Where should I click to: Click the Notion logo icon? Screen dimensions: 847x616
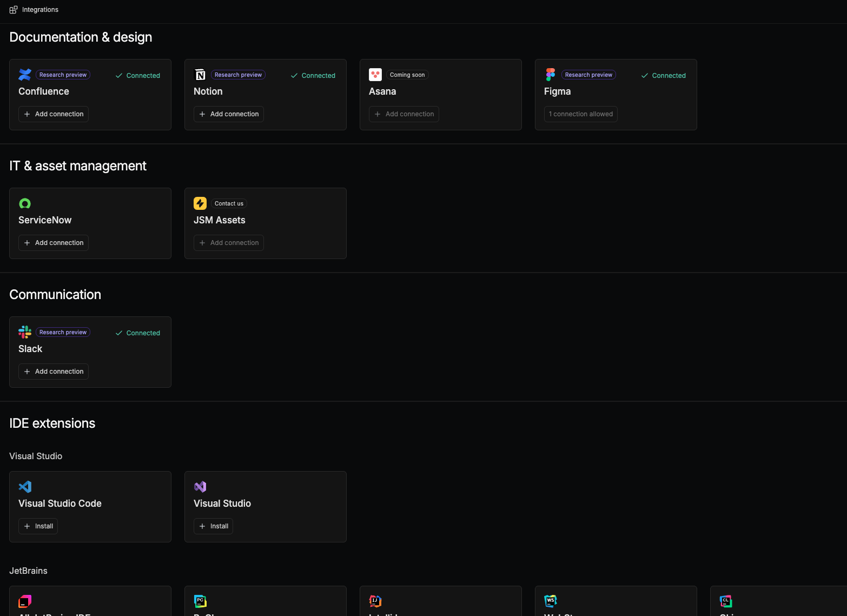200,75
